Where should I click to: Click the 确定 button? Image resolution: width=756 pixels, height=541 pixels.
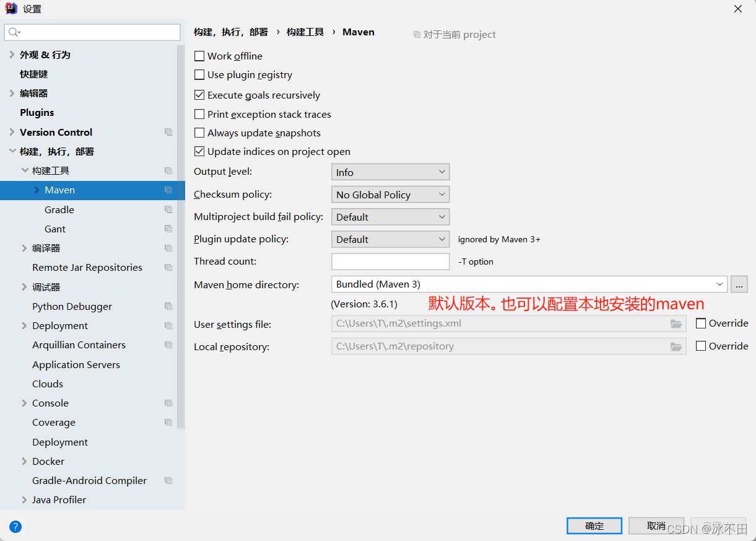(594, 526)
